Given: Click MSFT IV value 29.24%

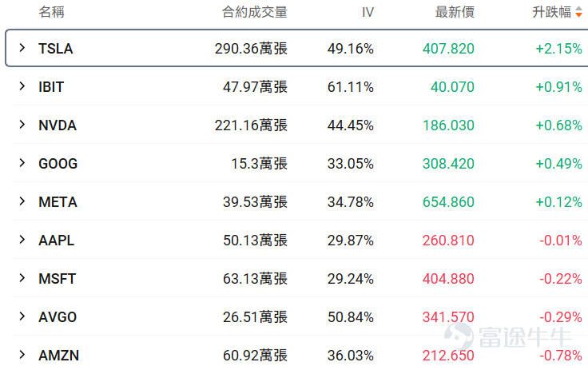Looking at the screenshot, I should (x=351, y=279).
